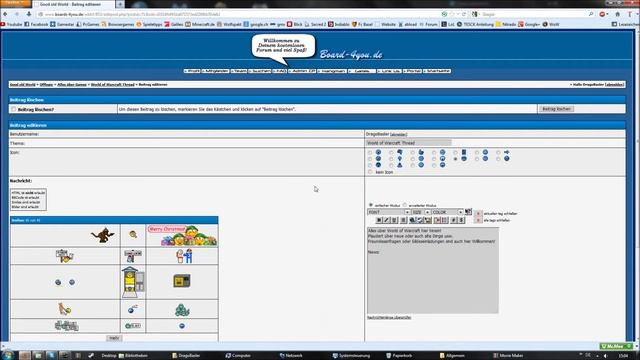This screenshot has height=360, width=640.
Task: Apply underline with the U toolbar button
Action: pyautogui.click(x=394, y=220)
